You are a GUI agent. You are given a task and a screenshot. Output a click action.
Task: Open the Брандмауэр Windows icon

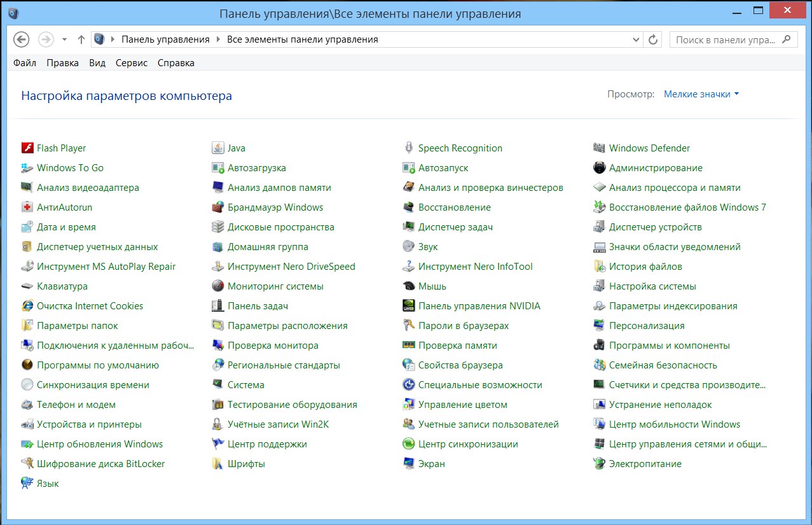tap(218, 207)
